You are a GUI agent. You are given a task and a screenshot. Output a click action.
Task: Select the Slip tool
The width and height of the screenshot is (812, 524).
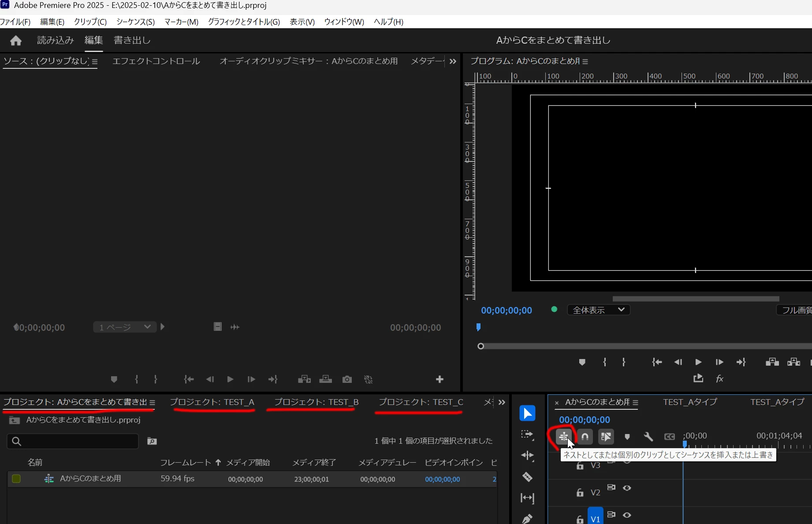pos(527,498)
